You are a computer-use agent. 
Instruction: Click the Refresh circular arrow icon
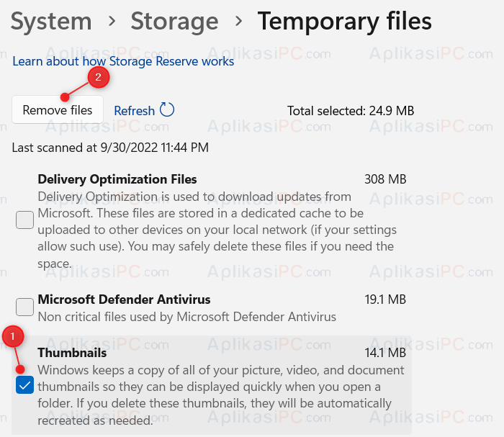pos(167,110)
